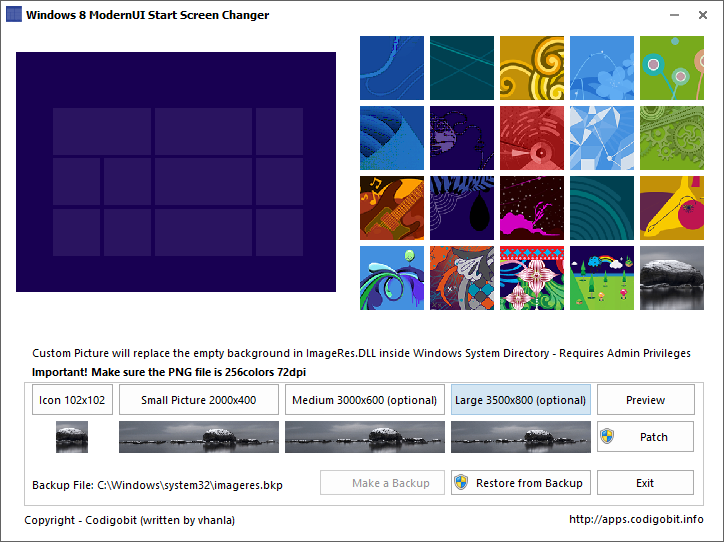Viewport: 724px width, 542px height.
Task: Pick the rainbow and trees landscape thumbnail
Action: point(602,278)
